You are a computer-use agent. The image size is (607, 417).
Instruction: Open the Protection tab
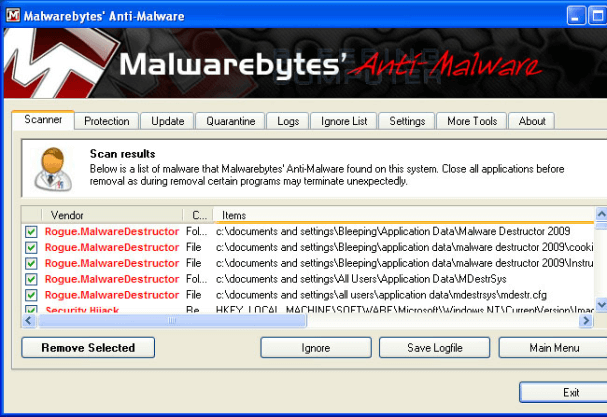(x=106, y=121)
